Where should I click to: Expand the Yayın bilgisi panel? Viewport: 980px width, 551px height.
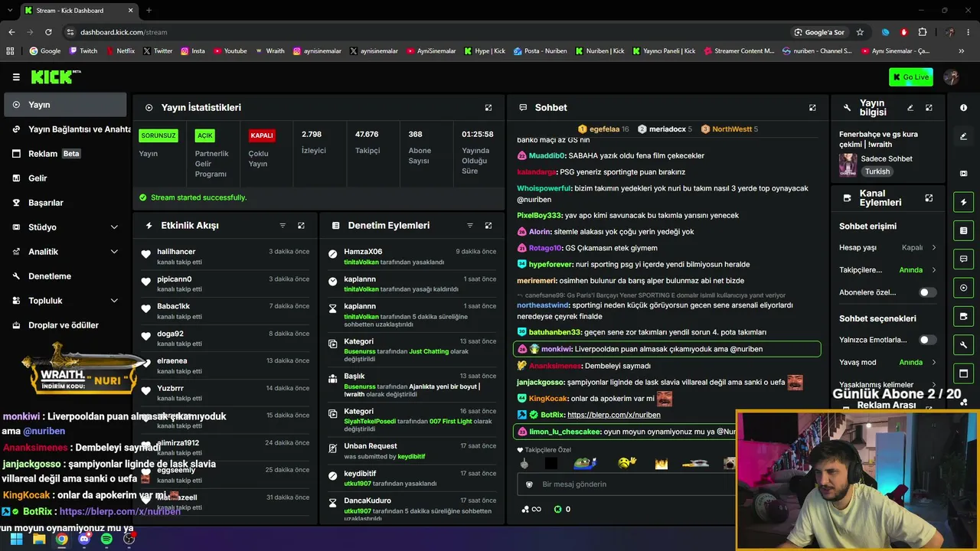coord(929,108)
